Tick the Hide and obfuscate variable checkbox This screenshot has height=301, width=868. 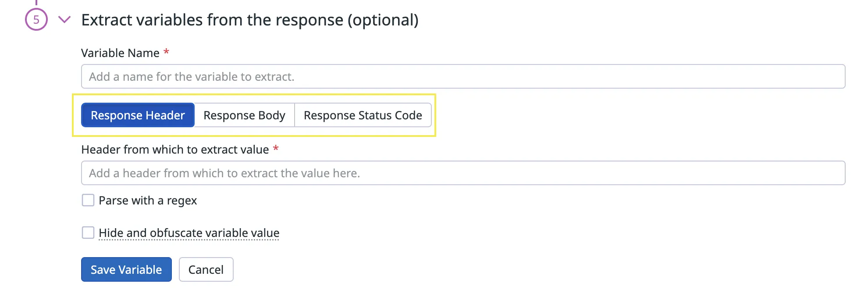click(x=88, y=233)
